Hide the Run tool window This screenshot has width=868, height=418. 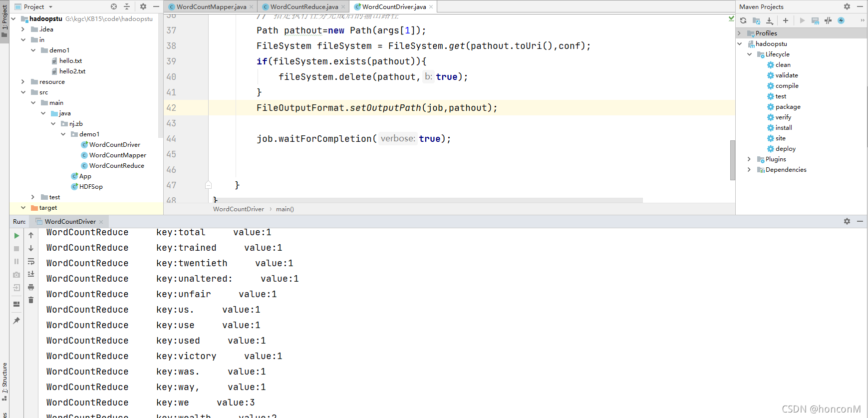click(x=860, y=221)
